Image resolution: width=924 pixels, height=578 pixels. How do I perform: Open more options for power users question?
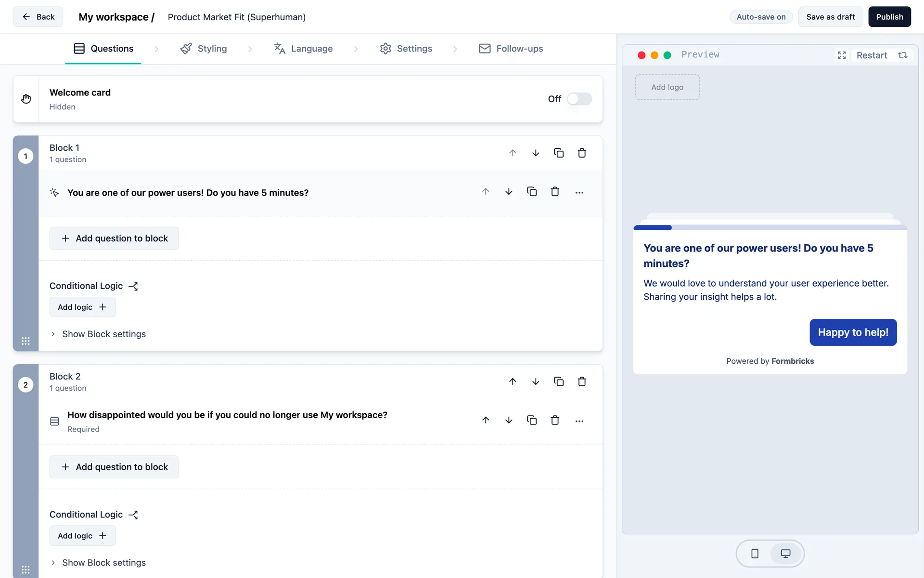579,192
